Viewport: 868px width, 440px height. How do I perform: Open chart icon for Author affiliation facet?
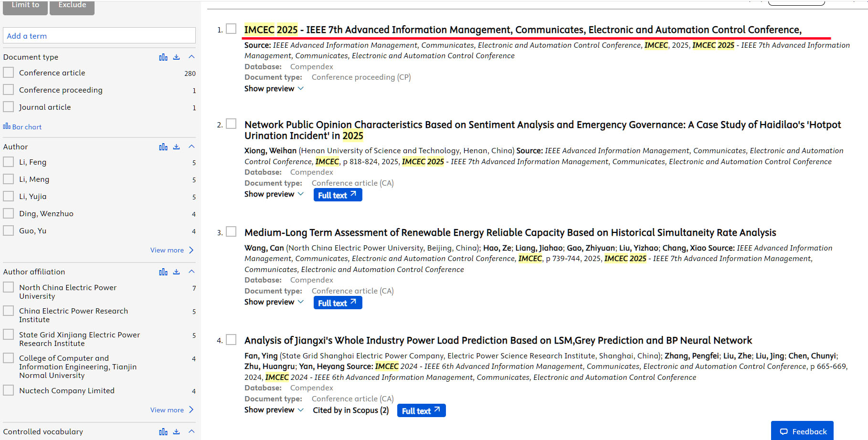(163, 272)
